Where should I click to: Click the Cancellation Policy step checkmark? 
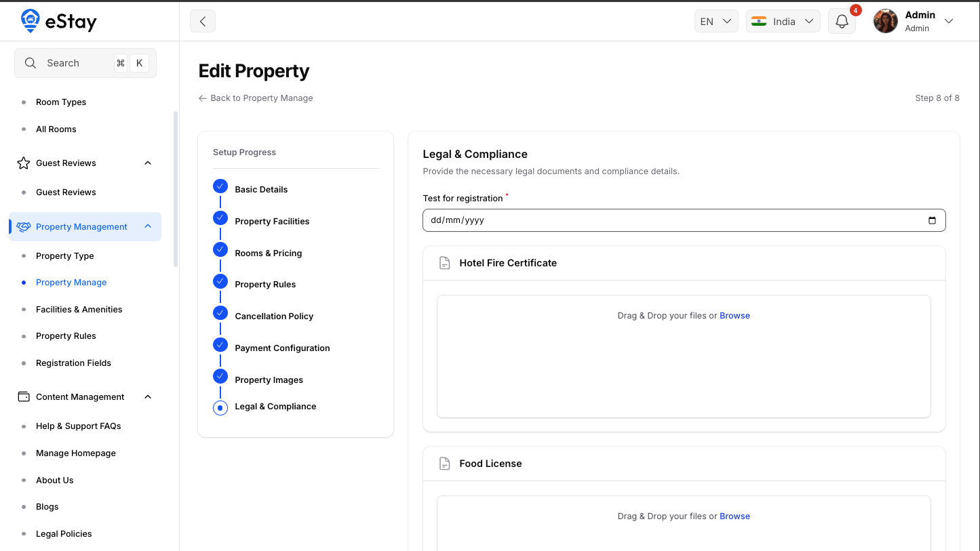(220, 313)
